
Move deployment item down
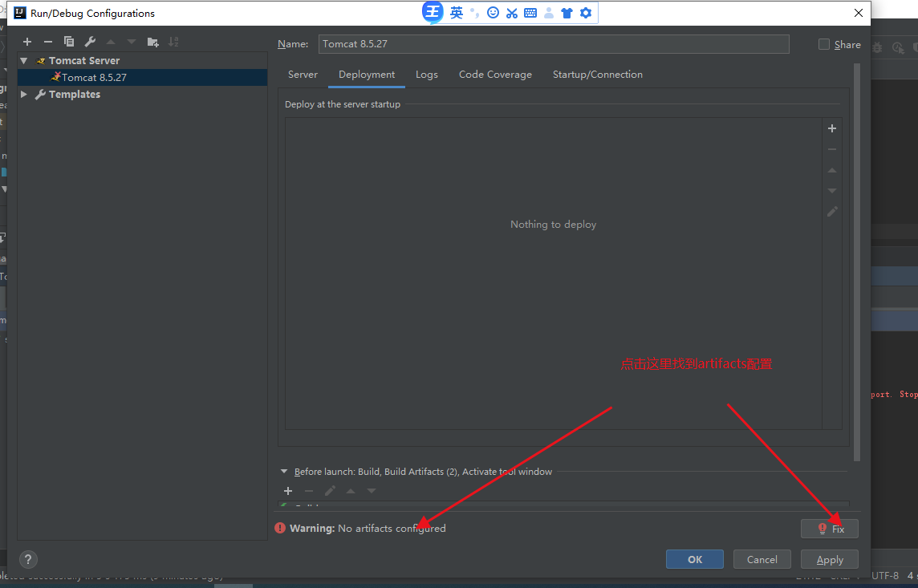[832, 191]
